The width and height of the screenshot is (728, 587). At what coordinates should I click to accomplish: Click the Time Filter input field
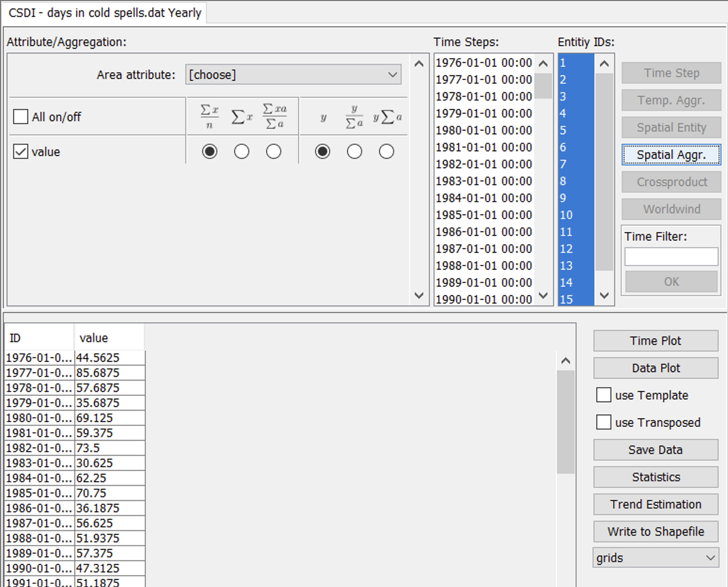tap(671, 257)
